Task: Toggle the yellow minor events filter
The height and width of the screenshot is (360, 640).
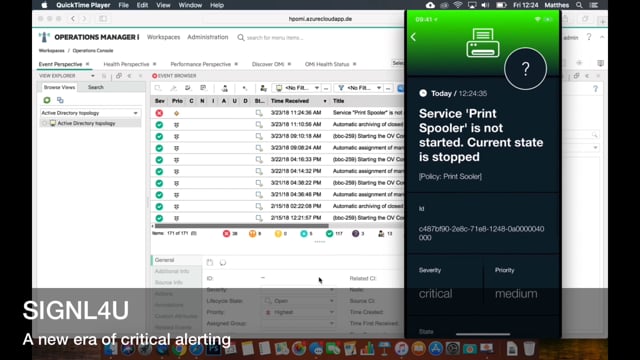Action: pos(280,233)
